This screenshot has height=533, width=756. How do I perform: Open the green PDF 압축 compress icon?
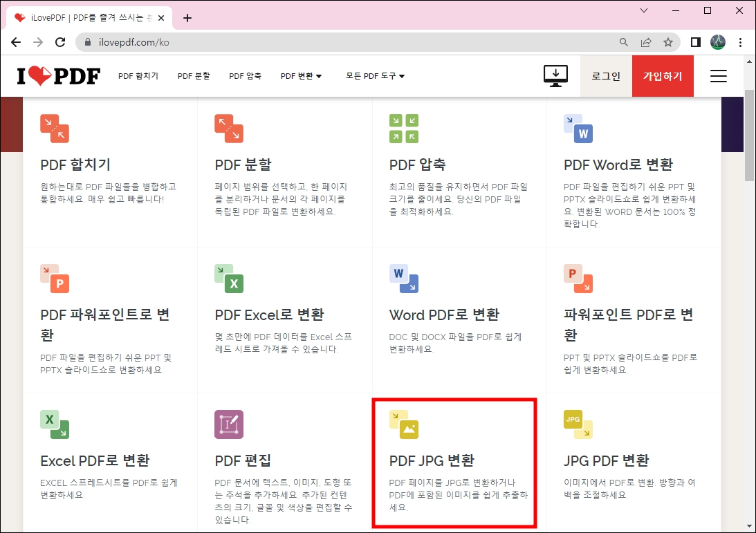pyautogui.click(x=403, y=129)
